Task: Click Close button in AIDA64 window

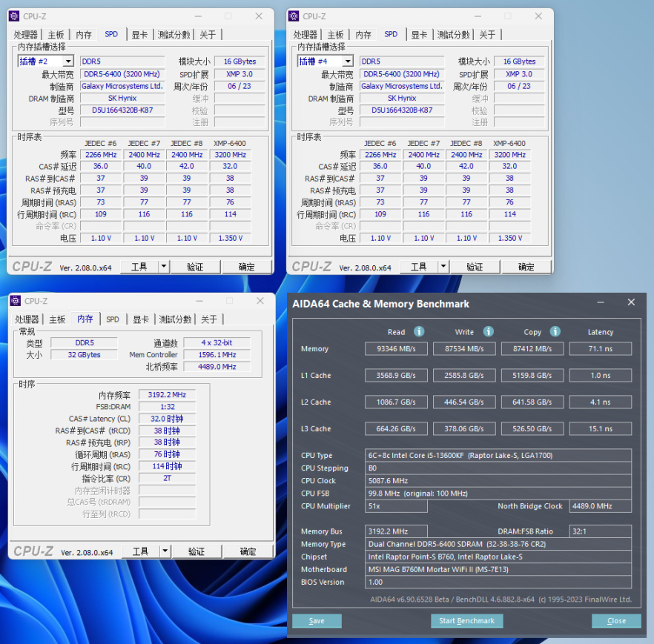Action: click(616, 621)
